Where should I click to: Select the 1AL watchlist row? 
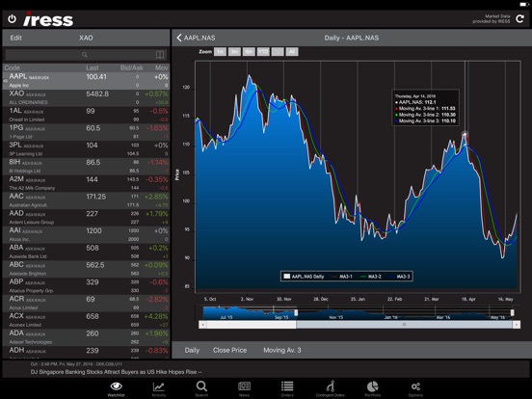coord(86,115)
